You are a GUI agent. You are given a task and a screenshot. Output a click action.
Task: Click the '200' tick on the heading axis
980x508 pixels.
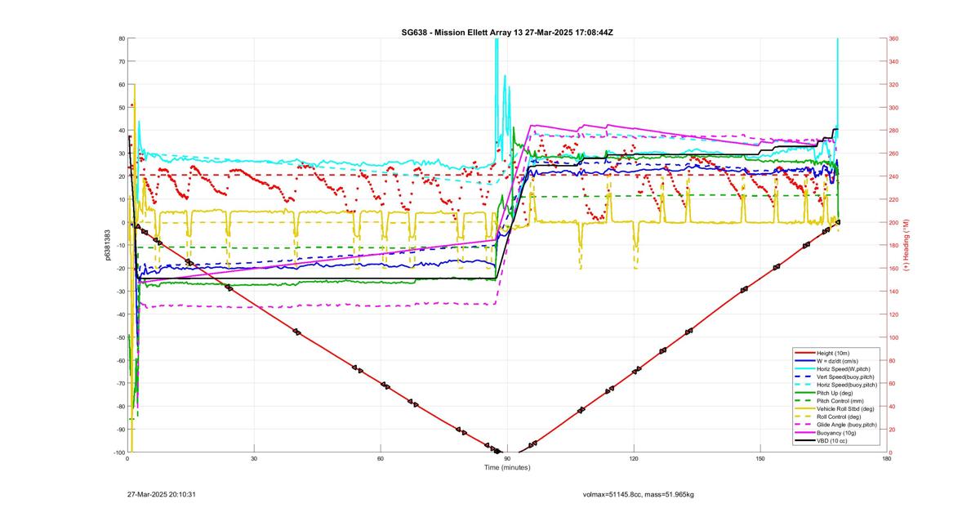894,222
